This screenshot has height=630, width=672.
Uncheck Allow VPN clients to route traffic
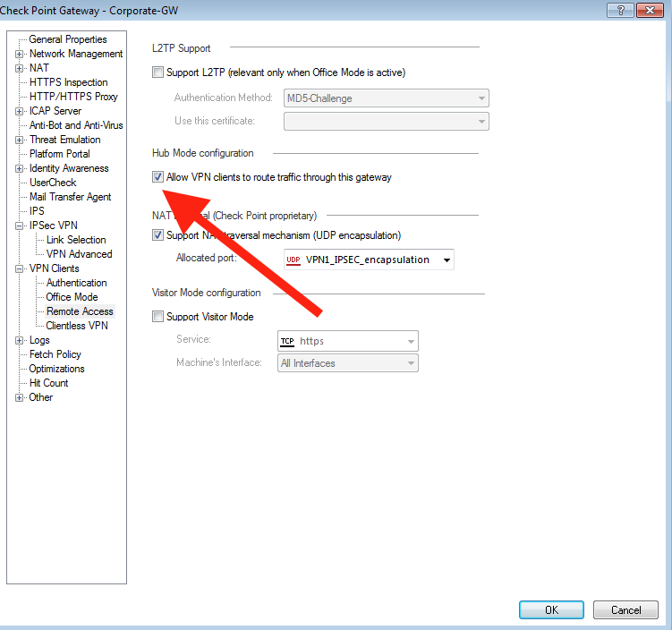[x=158, y=177]
